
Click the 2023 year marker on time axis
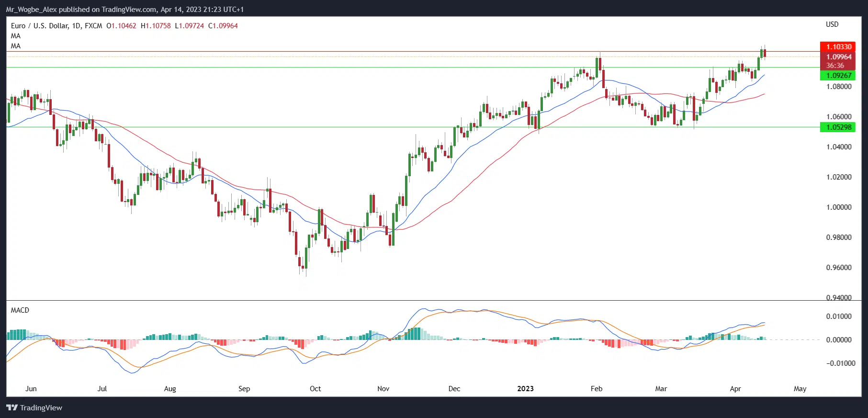point(525,389)
